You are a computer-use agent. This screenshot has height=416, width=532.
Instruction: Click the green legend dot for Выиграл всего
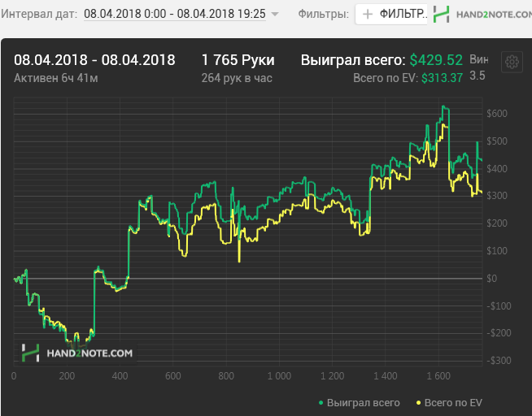point(321,403)
